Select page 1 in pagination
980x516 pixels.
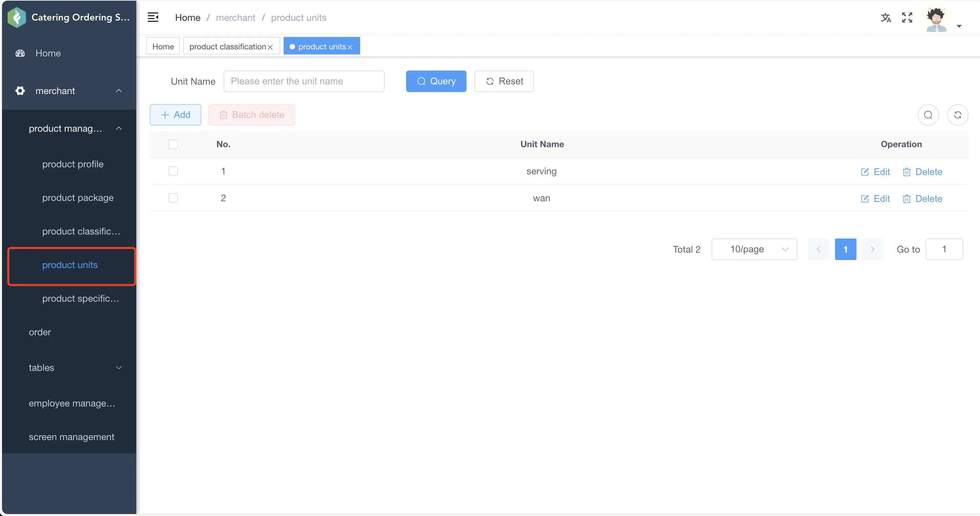[845, 249]
